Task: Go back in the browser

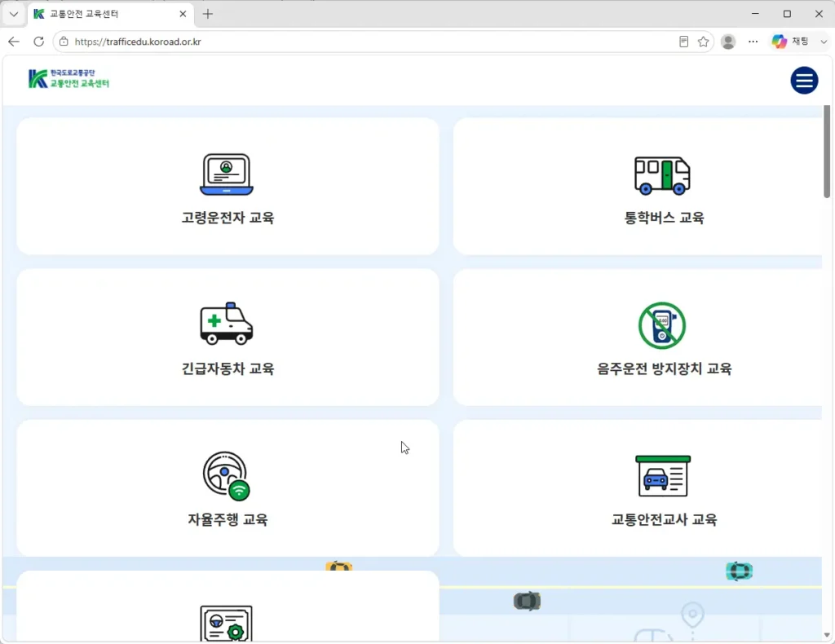Action: coord(14,42)
